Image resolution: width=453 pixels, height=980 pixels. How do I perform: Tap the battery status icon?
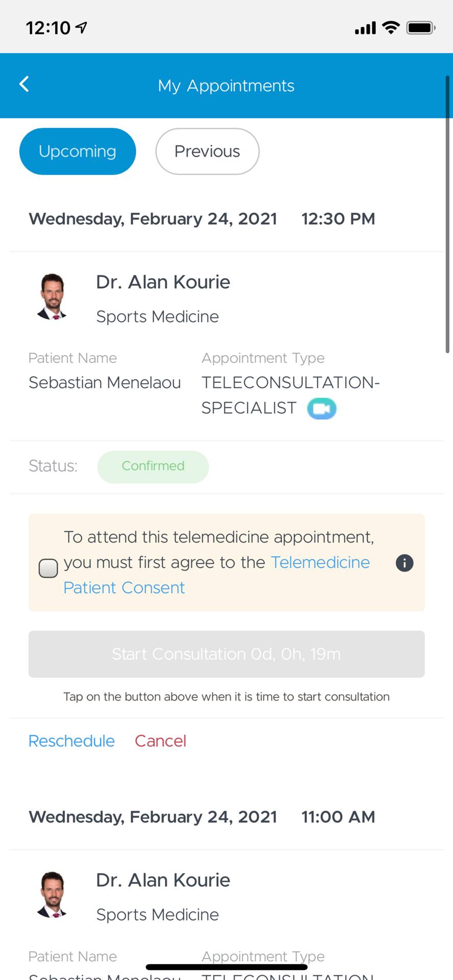[420, 28]
